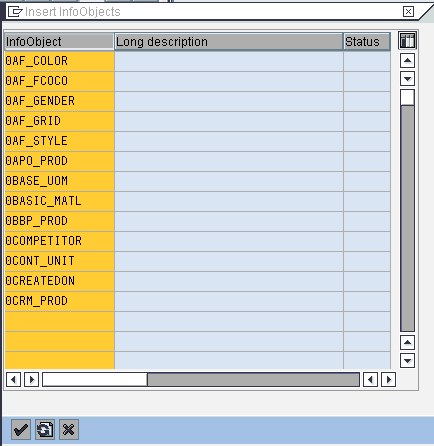Open the table column configuration icon
434x446 pixels.
[x=407, y=41]
